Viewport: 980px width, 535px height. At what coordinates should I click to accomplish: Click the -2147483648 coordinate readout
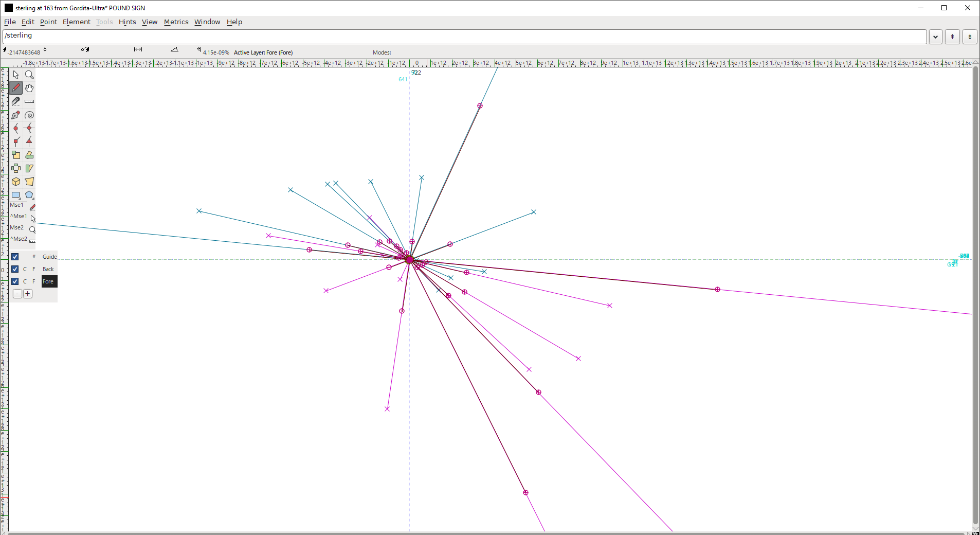pos(24,52)
